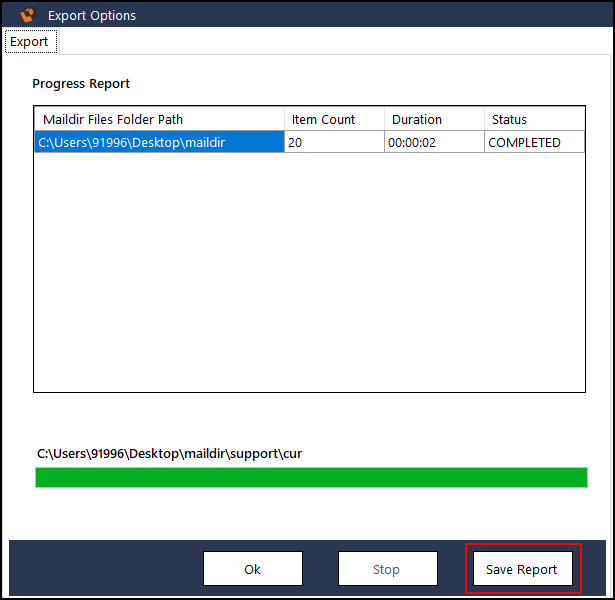Viewport: 615px width, 600px height.
Task: Click the green progress bar
Action: point(311,477)
